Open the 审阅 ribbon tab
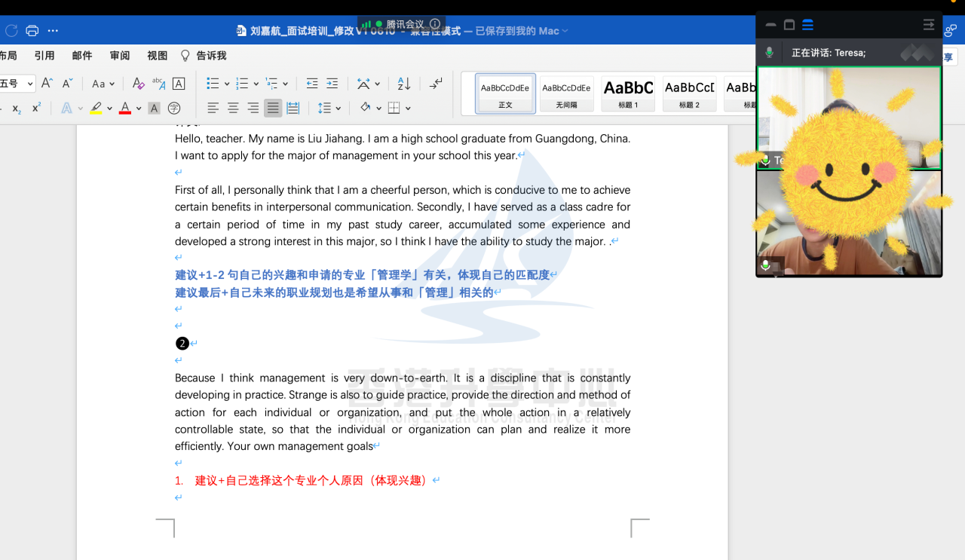This screenshot has width=965, height=560. (120, 56)
